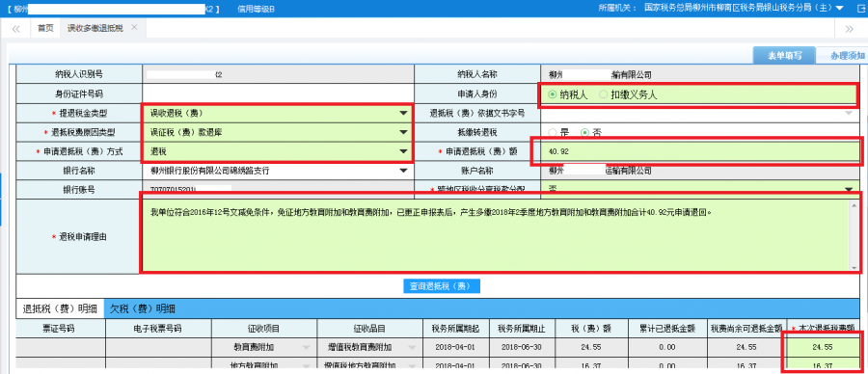Close the 误收多缴退抵税 tab
Viewport: 868px width, 374px height.
click(134, 28)
